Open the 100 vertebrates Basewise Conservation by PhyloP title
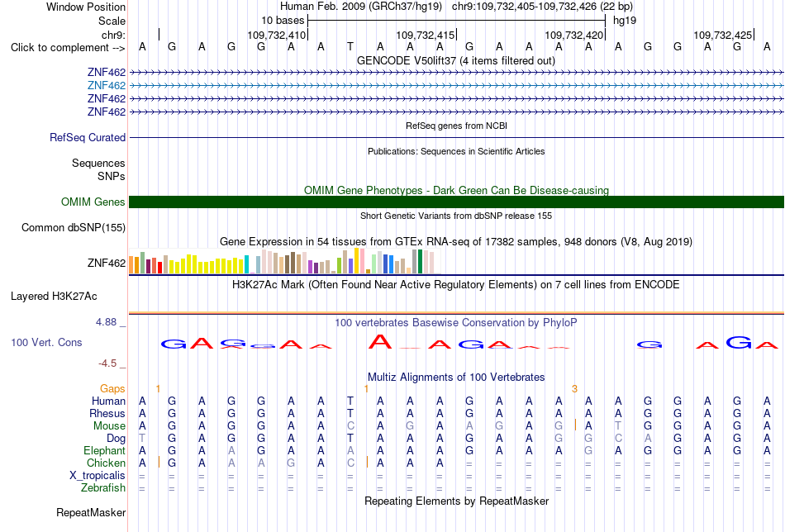Screen dimensions: 785x532 [455, 323]
